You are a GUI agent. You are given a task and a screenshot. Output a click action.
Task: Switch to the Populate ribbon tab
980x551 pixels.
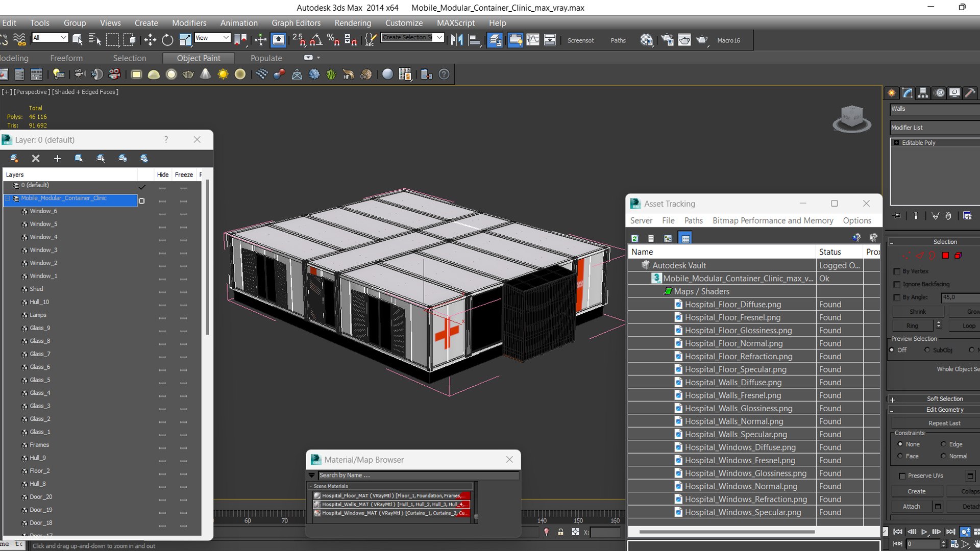click(x=266, y=58)
